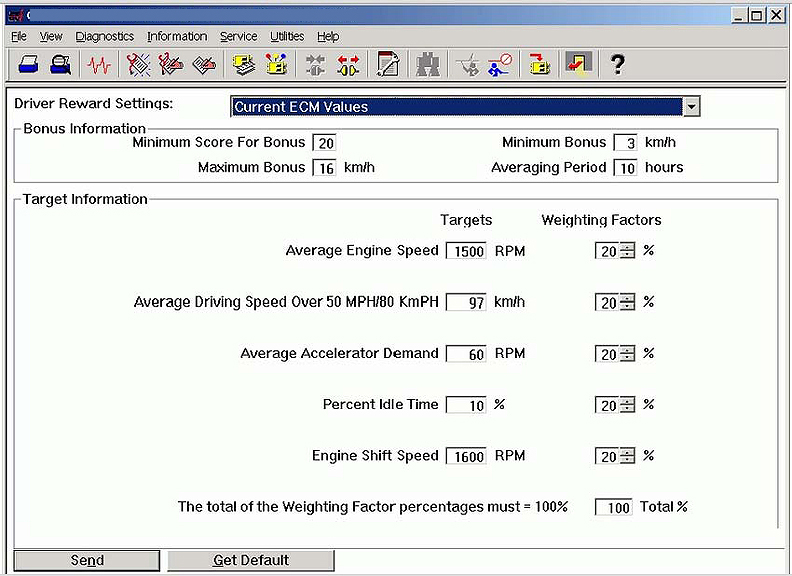Screen dimensions: 792x576
Task: Increase Engine Shift Speed weighting factor spinner
Action: point(627,452)
